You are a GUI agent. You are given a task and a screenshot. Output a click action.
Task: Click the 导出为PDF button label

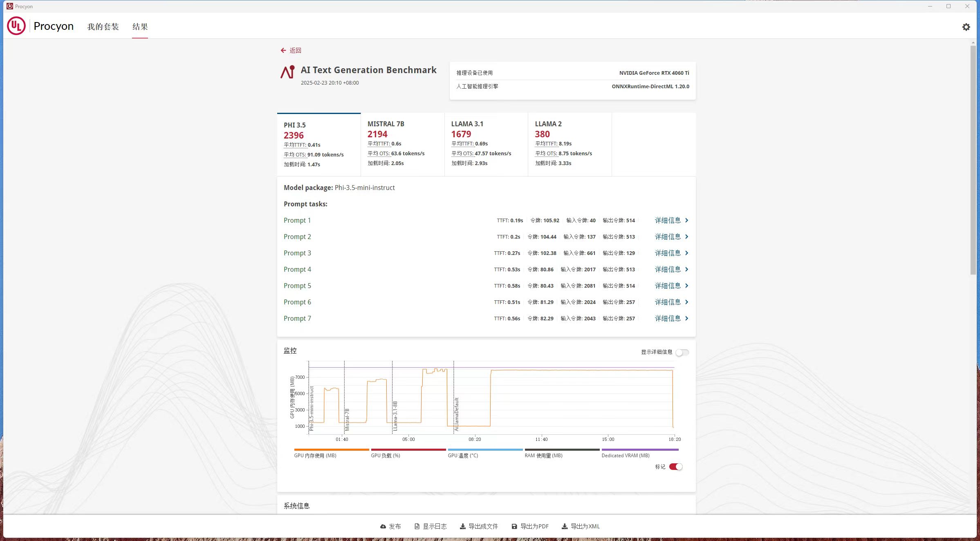coord(534,526)
